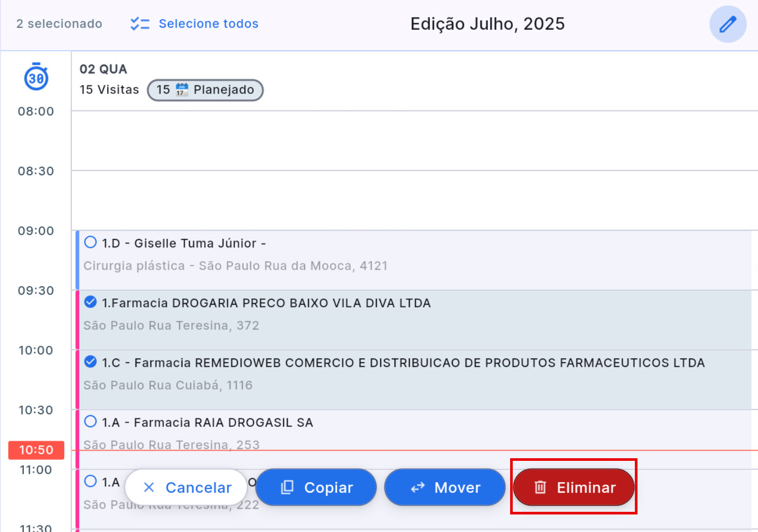Click the calendar icon in Planejado chip

click(182, 90)
